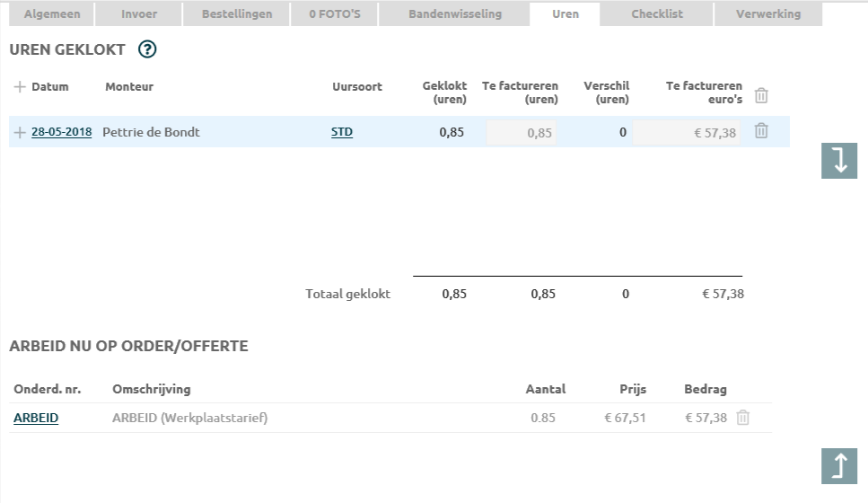
Task: Expand the 28-05-2018 row with plus icon
Action: (x=20, y=132)
